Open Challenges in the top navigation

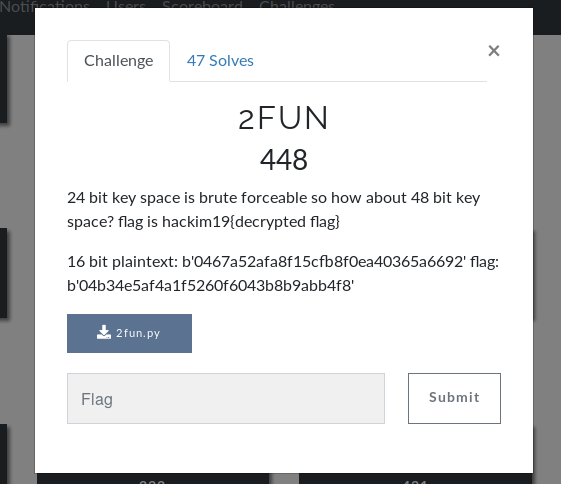tap(297, 4)
